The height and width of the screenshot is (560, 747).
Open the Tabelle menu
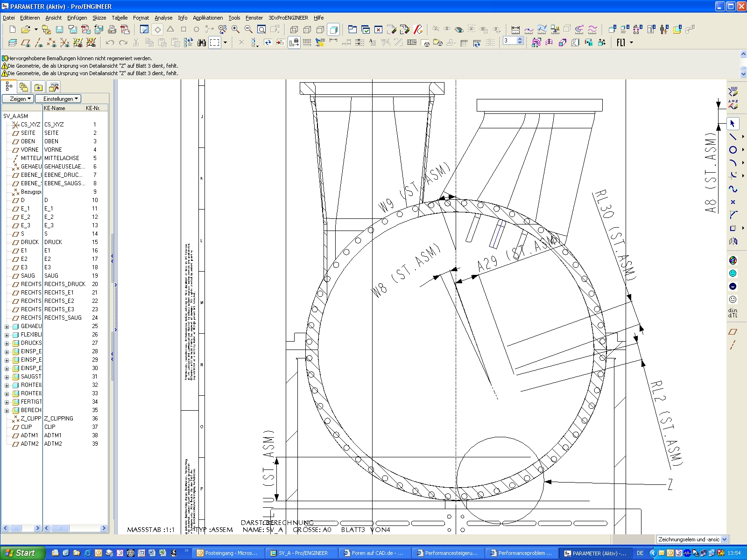[x=120, y=18]
